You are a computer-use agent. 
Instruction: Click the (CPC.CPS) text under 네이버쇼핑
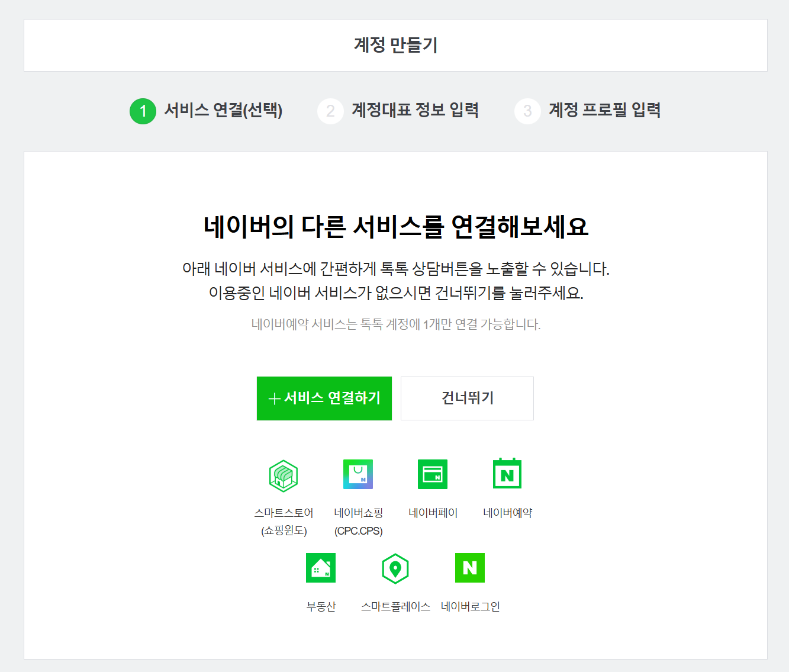[x=358, y=530]
